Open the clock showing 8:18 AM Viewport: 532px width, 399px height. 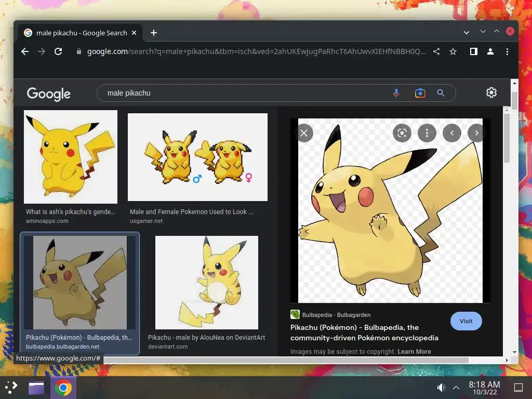pyautogui.click(x=484, y=388)
